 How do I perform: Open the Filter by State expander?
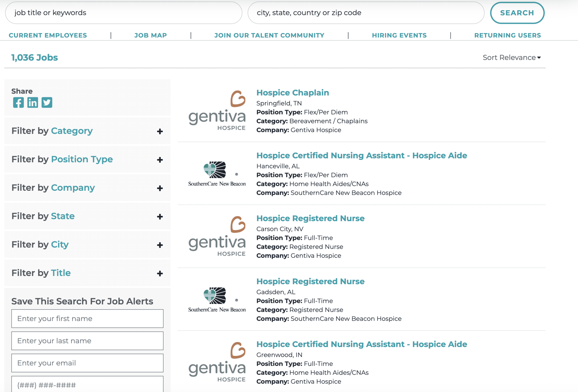click(160, 216)
